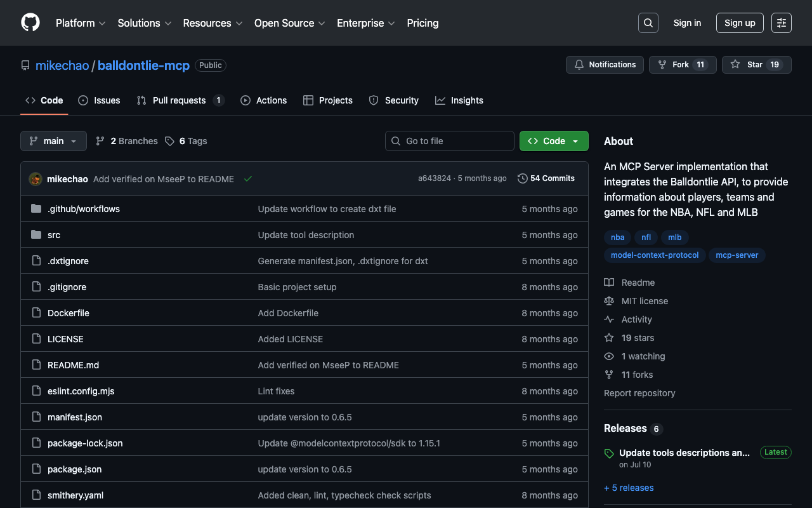This screenshot has width=812, height=508.
Task: Click the search magnifier icon
Action: pos(648,23)
